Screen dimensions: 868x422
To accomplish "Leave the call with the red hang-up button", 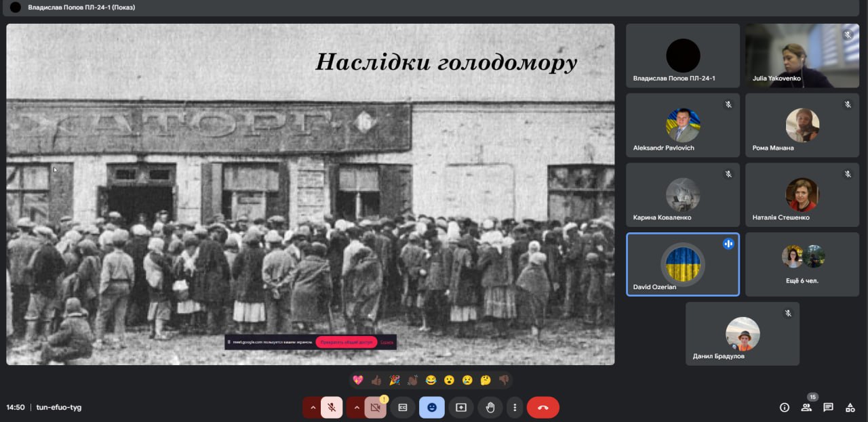I will [543, 407].
